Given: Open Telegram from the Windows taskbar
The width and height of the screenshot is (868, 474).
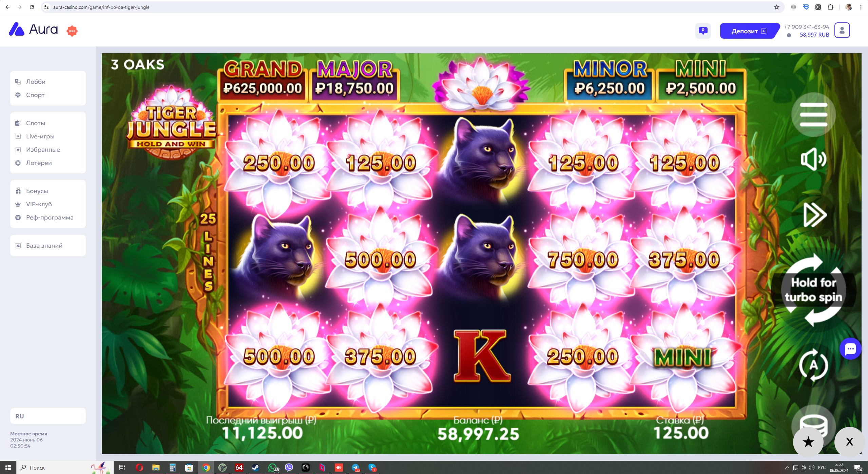Looking at the screenshot, I should click(x=355, y=468).
